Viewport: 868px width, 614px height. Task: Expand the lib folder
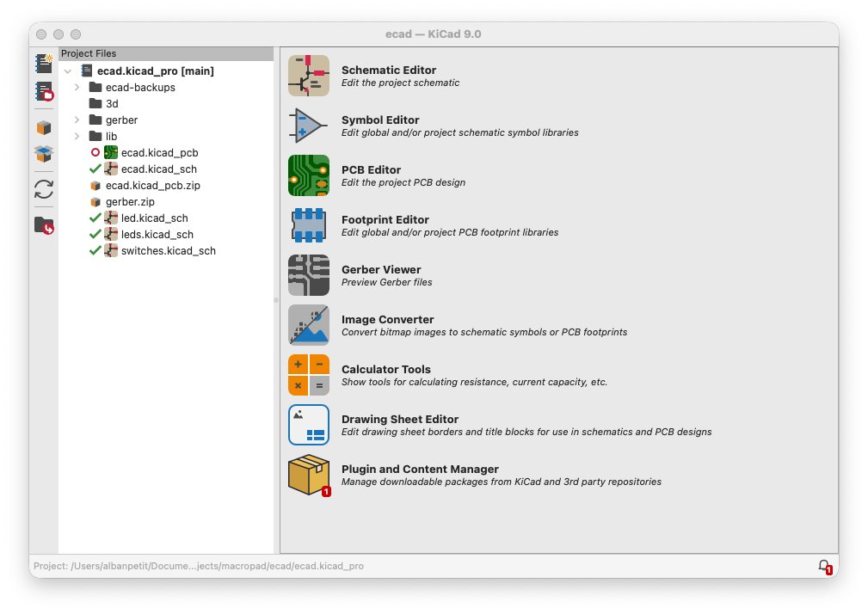[77, 137]
